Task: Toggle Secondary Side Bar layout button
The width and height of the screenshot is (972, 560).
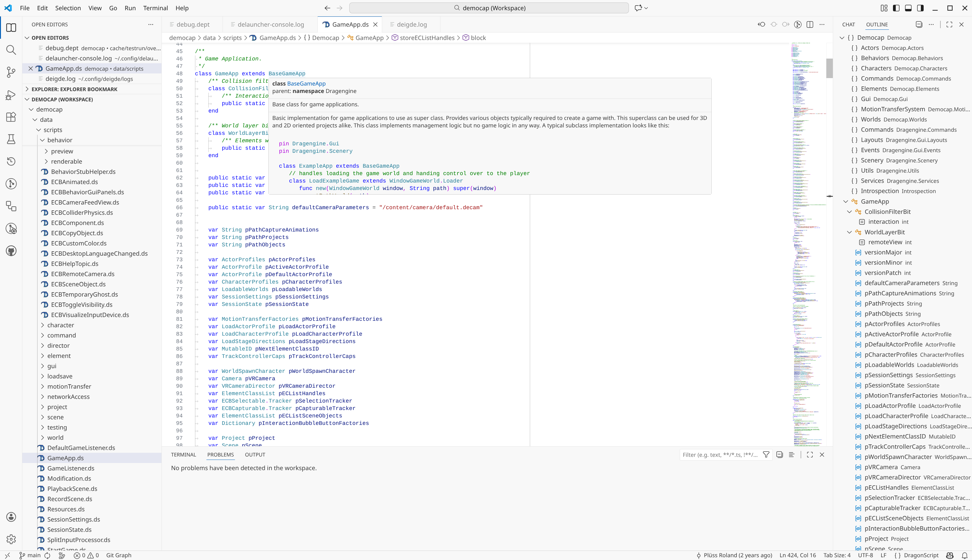Action: tap(921, 8)
